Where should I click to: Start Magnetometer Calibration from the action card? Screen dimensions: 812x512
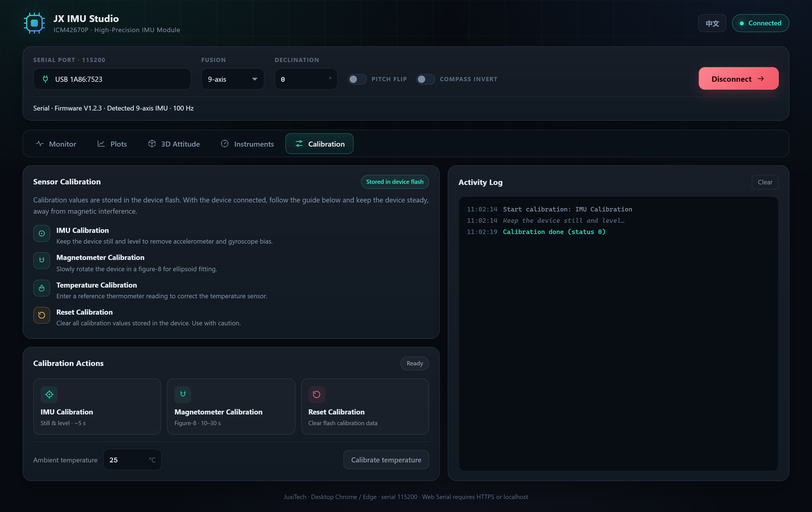coord(231,406)
